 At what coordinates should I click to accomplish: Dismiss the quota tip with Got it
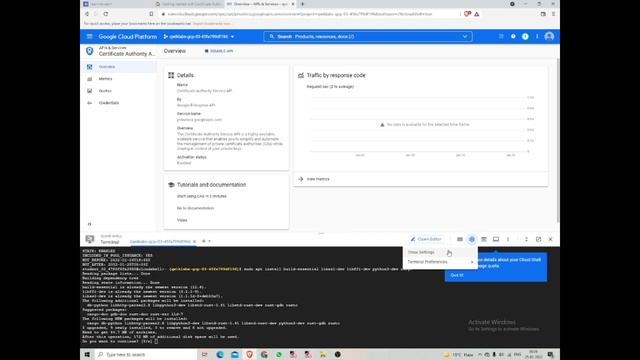click(457, 275)
